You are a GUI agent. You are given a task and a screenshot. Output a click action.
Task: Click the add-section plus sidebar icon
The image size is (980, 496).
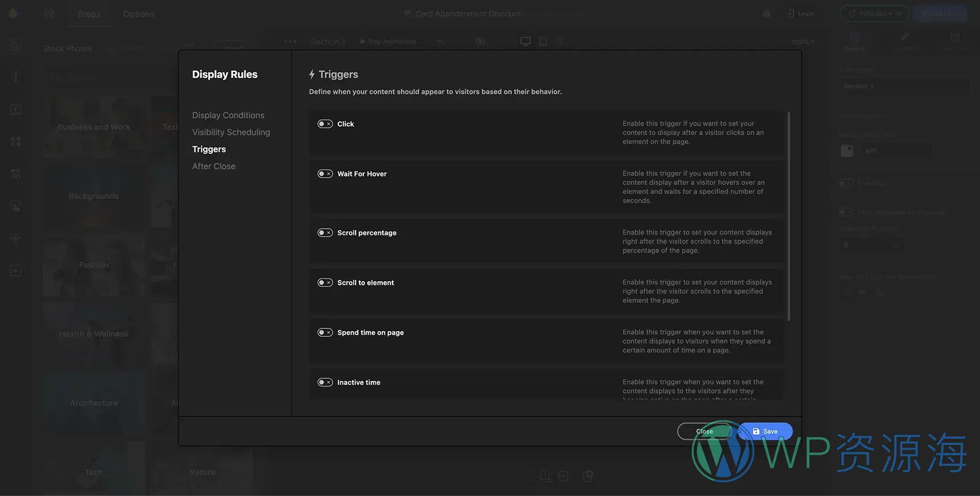click(x=16, y=271)
